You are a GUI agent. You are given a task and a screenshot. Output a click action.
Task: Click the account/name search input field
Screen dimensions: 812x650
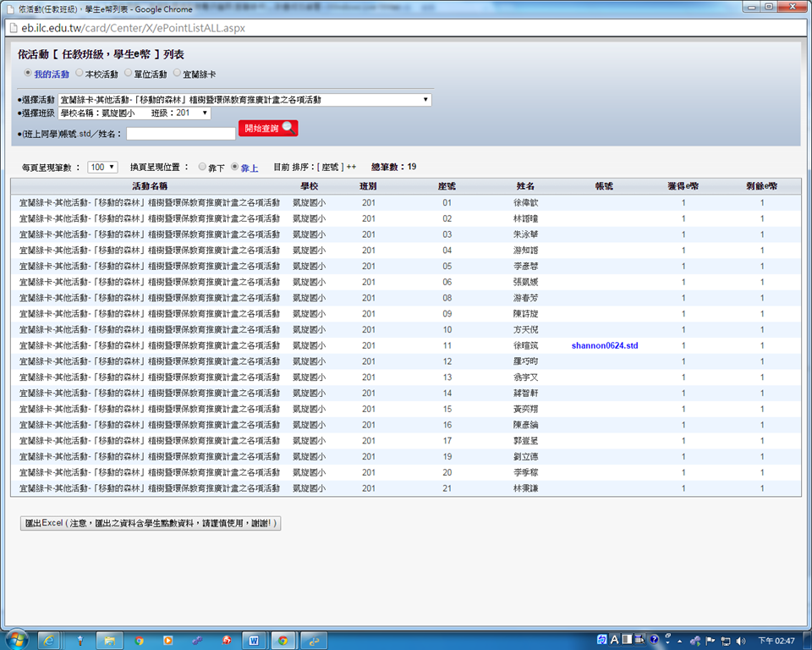tap(180, 133)
